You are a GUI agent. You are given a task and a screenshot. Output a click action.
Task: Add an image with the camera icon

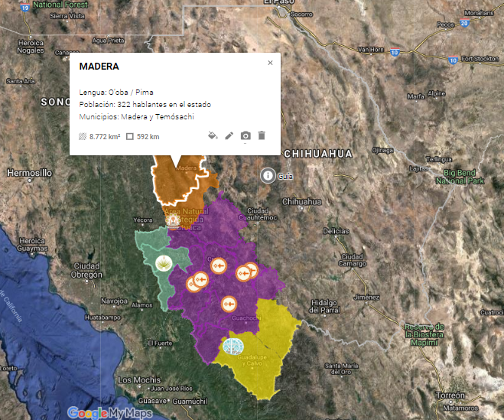point(245,135)
